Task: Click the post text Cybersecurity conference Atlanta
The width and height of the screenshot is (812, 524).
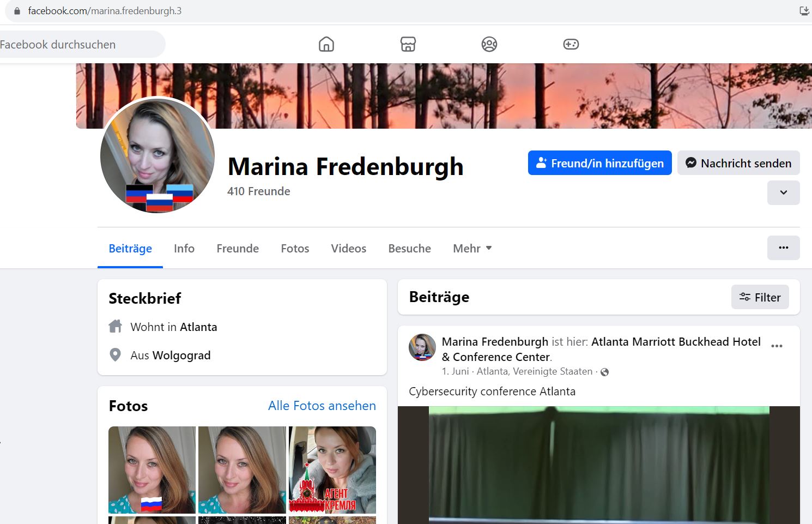Action: point(492,392)
